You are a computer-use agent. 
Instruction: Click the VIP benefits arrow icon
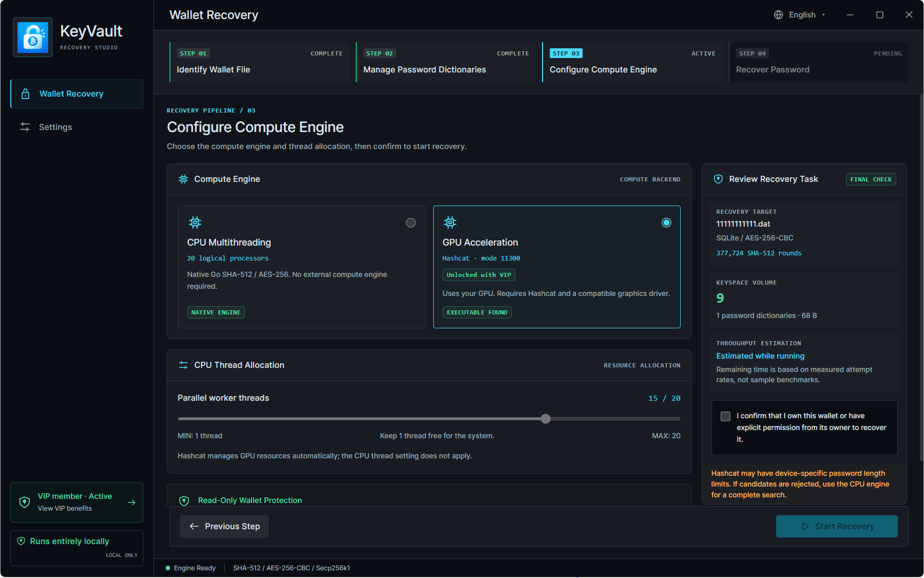(x=131, y=502)
